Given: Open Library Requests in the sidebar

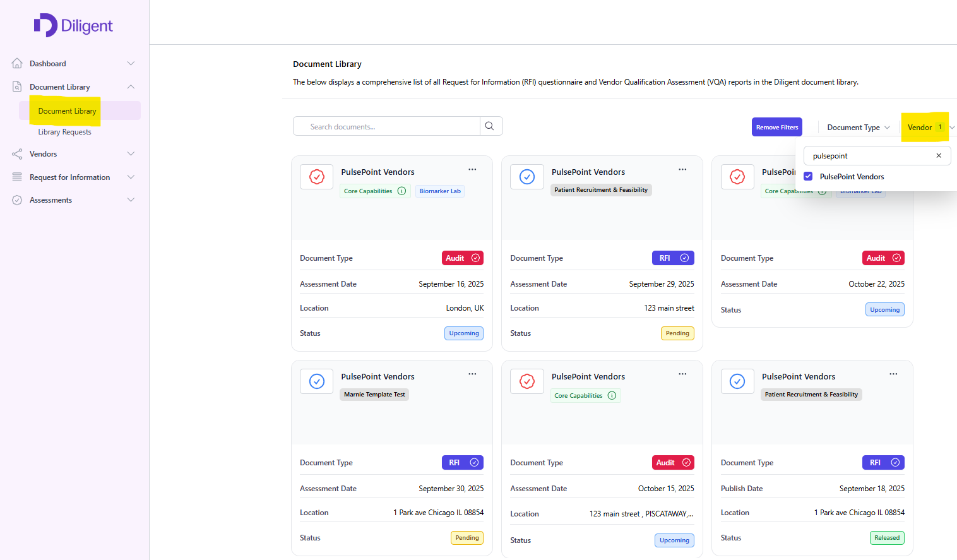Looking at the screenshot, I should [64, 132].
